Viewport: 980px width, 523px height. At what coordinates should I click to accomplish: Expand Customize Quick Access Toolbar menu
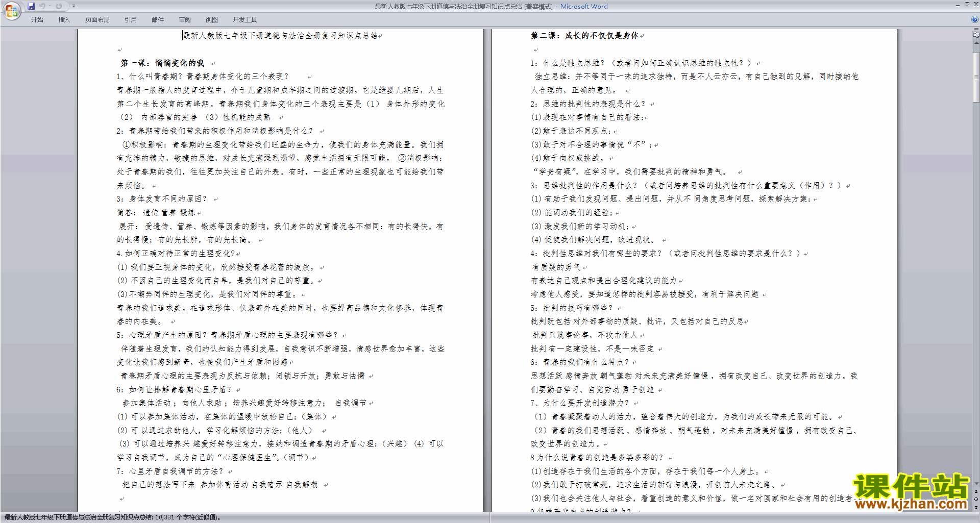(x=73, y=6)
